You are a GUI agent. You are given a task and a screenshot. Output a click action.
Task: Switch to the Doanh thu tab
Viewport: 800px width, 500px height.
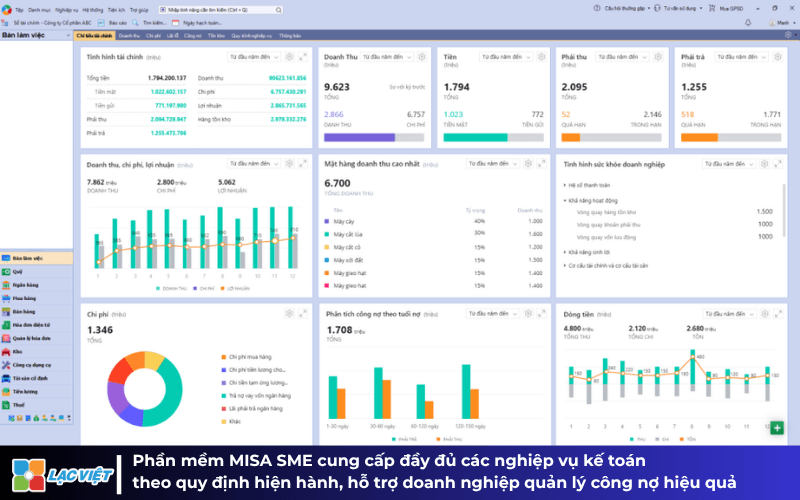tap(129, 36)
